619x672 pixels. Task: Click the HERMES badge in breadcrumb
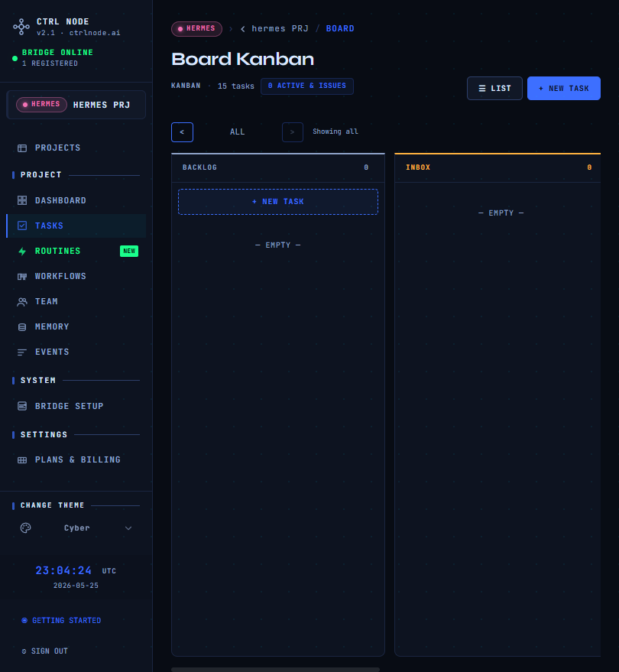click(x=196, y=29)
